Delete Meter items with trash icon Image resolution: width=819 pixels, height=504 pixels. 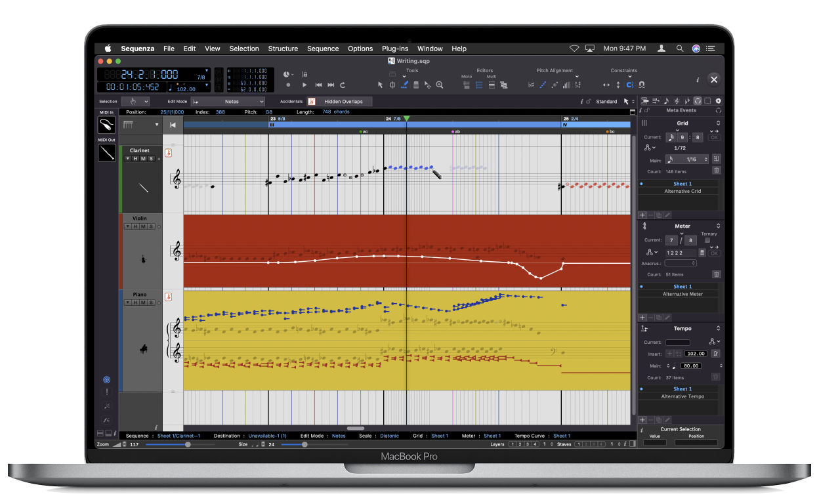click(x=716, y=274)
